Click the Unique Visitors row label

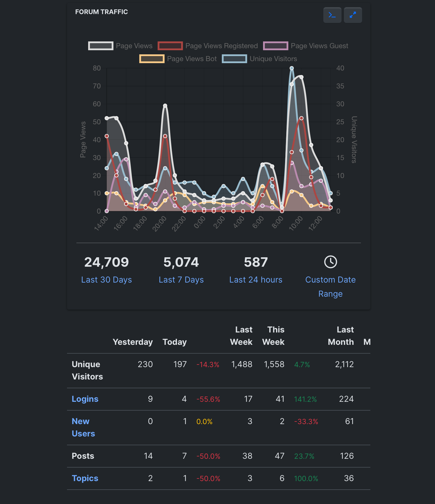point(87,370)
